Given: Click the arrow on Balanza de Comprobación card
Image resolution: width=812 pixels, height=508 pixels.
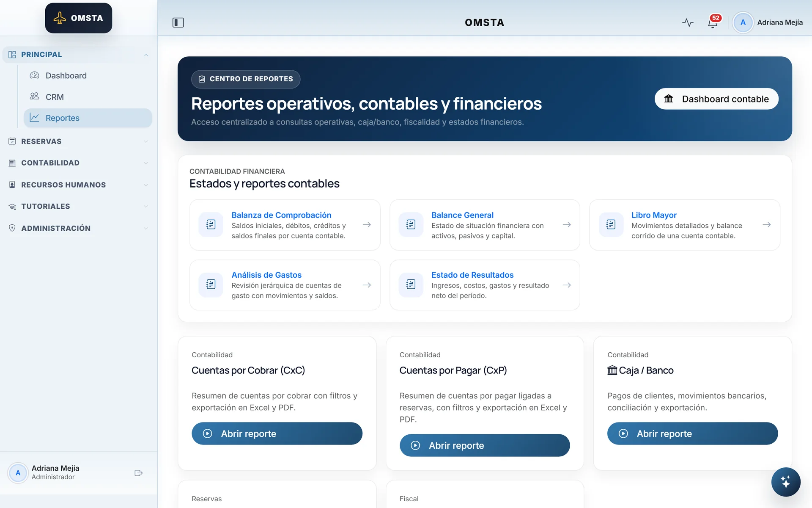Looking at the screenshot, I should pyautogui.click(x=367, y=225).
